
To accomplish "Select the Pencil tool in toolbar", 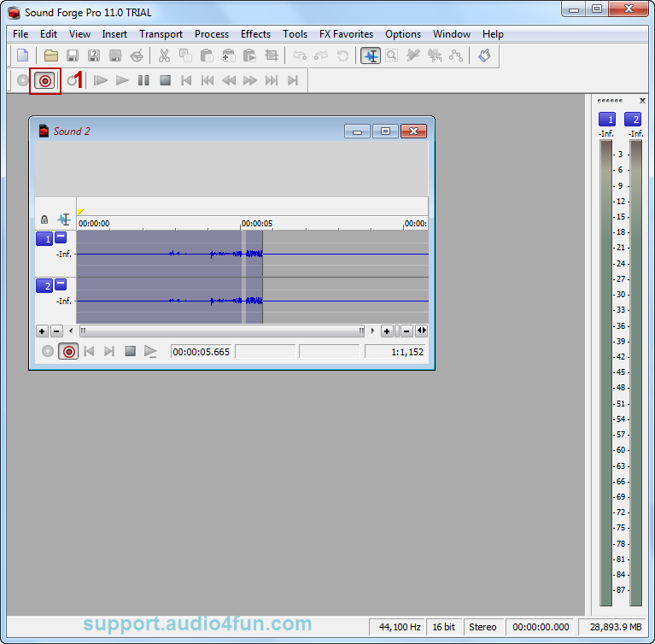I will [x=413, y=56].
